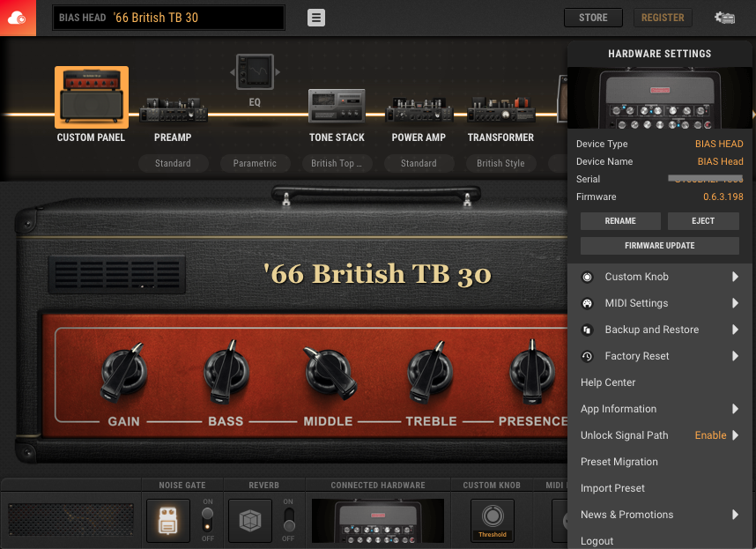Click previous EQ arrow left of EQ
756x549 pixels.
(x=233, y=72)
